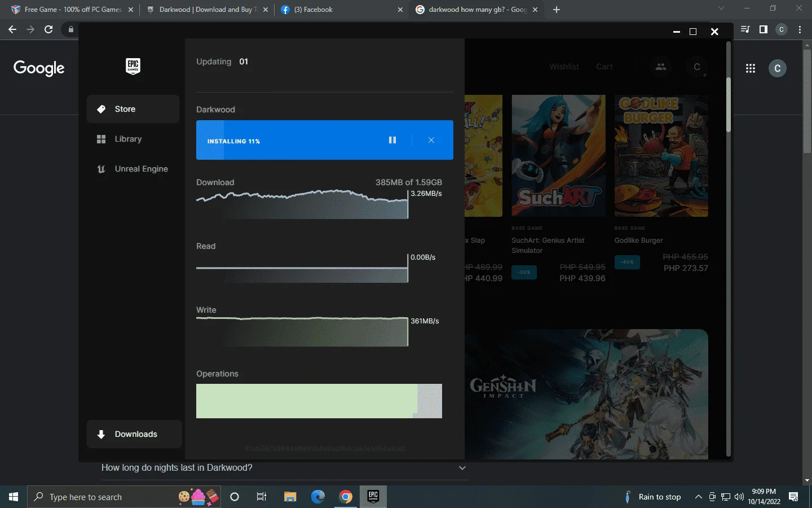Go forward in Chrome
The width and height of the screenshot is (812, 508).
point(30,29)
